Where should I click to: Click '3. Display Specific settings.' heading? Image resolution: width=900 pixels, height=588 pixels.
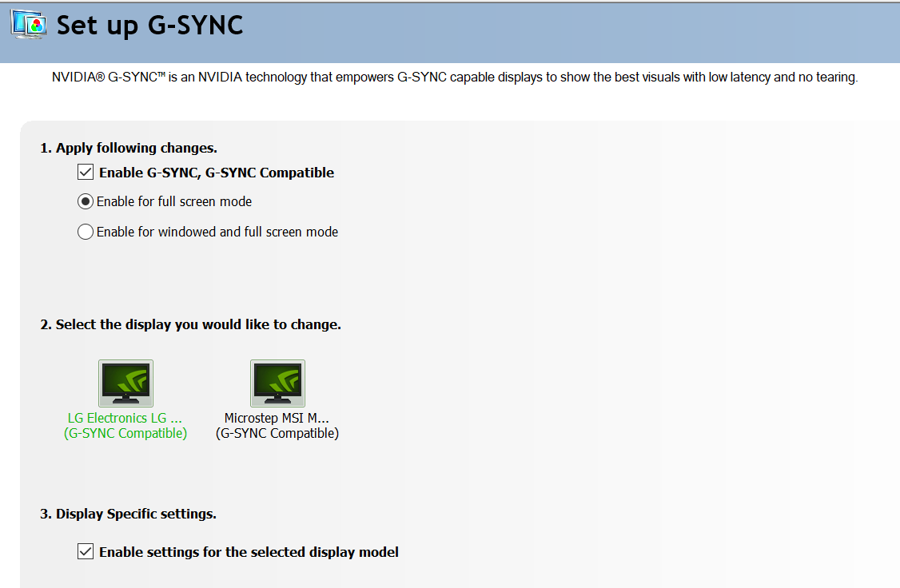pos(129,514)
